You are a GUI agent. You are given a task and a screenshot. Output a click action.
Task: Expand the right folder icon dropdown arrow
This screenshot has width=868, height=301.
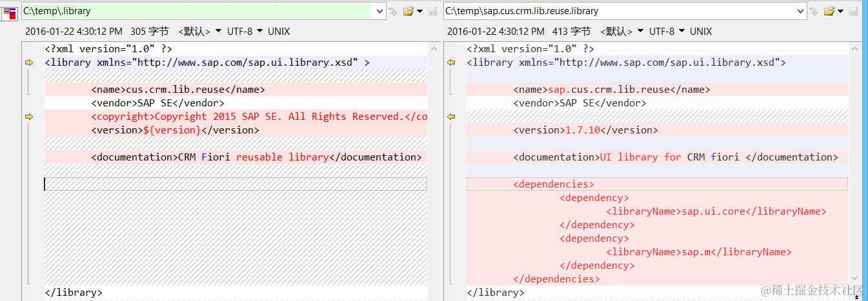(x=842, y=11)
